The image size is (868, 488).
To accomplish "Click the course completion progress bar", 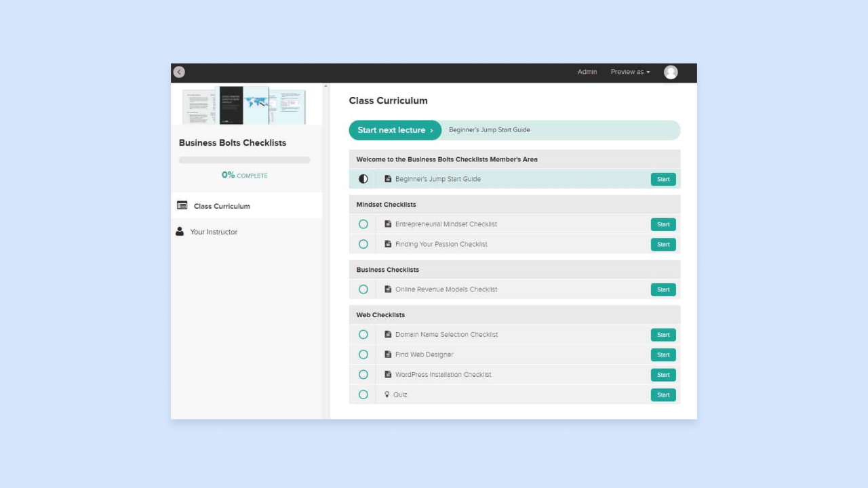I will click(245, 160).
